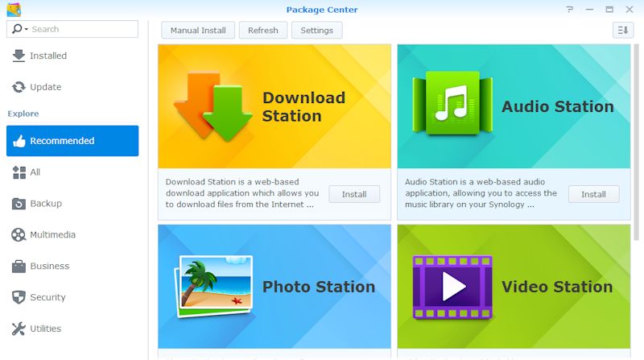Open the Download Station banner
Viewport: 644px width, 360px height.
[275, 106]
